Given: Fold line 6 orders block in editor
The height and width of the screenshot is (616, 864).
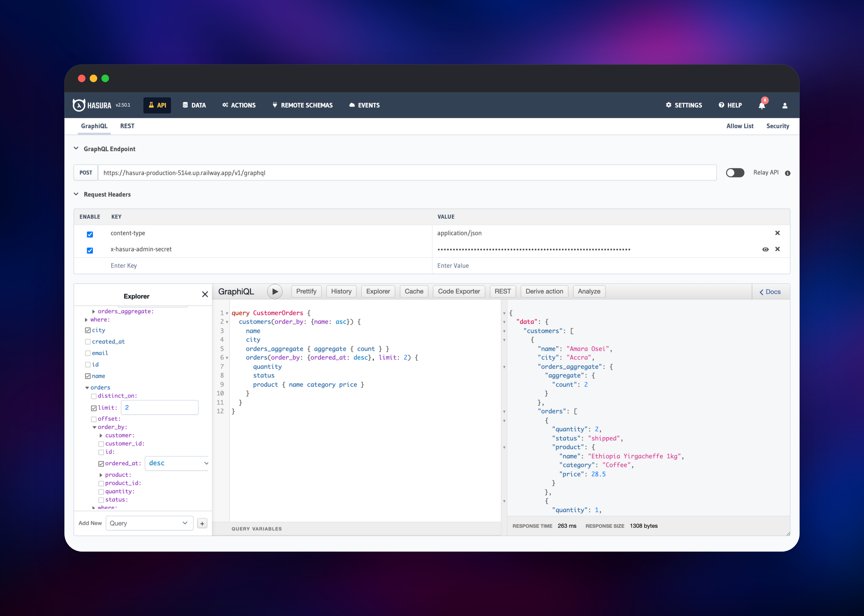Looking at the screenshot, I should click(227, 358).
